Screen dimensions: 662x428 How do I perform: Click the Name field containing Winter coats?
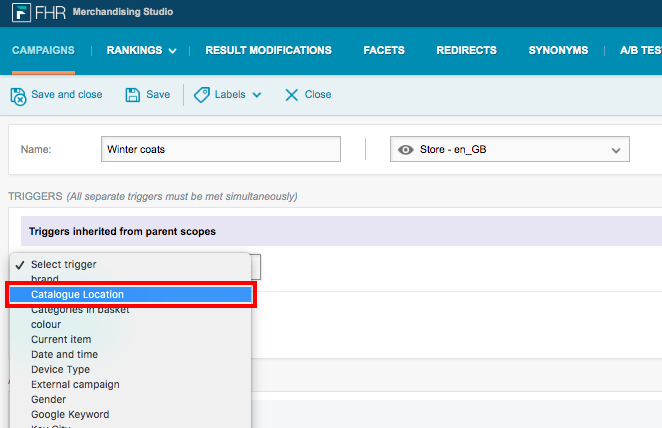click(x=221, y=149)
